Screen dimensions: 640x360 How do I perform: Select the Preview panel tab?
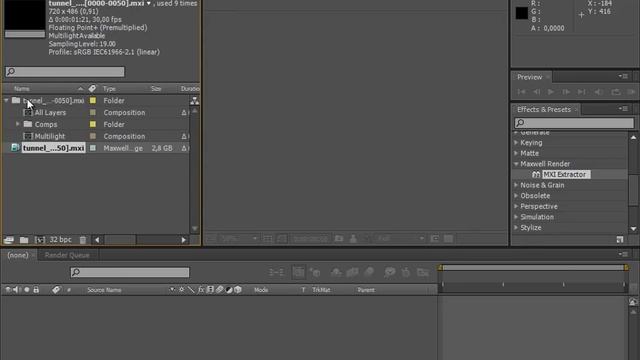tap(529, 77)
